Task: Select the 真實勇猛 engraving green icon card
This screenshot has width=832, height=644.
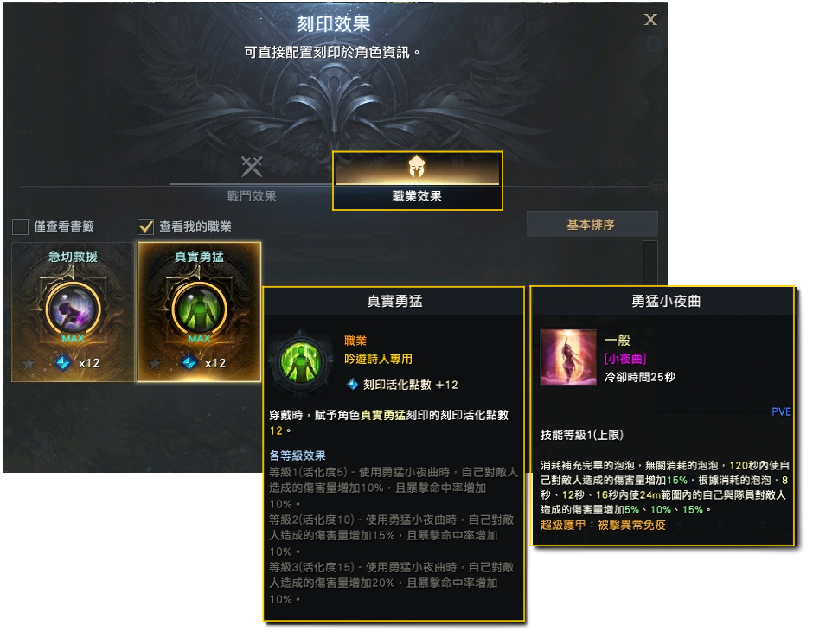Action: coord(200,312)
